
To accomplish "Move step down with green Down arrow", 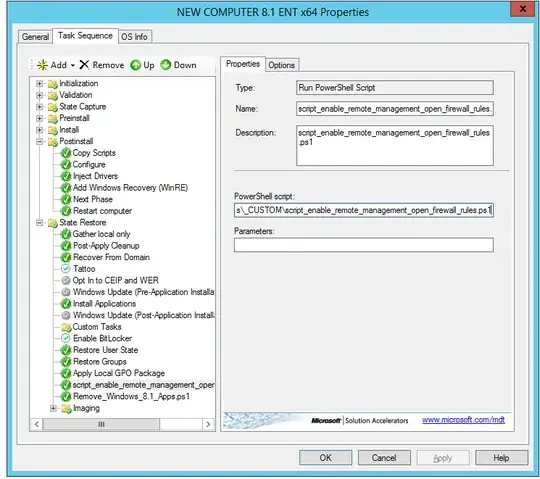I will [x=166, y=65].
